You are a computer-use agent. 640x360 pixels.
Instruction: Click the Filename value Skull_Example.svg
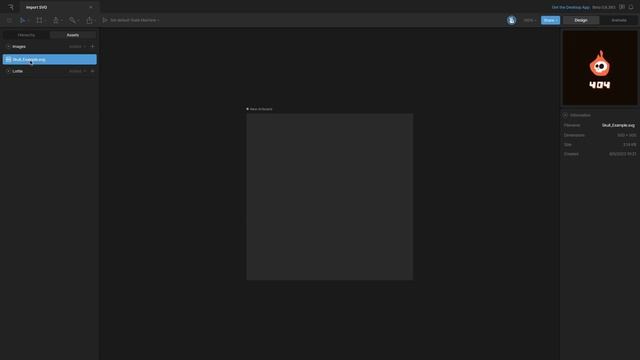coord(618,125)
